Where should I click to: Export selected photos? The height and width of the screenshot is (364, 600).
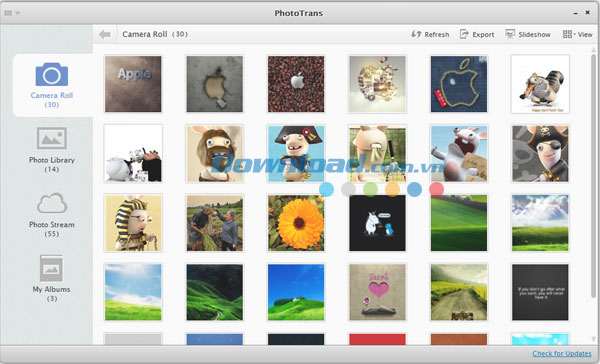pos(477,34)
